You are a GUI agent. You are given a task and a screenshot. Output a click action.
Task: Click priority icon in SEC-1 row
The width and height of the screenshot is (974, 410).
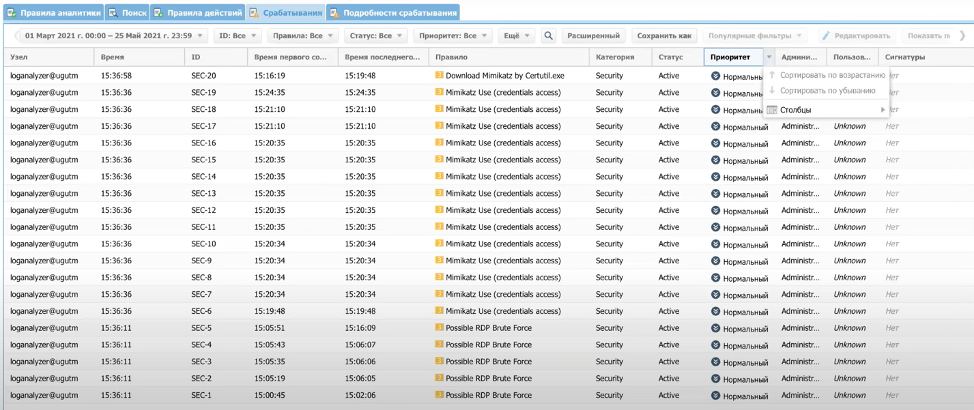[715, 395]
